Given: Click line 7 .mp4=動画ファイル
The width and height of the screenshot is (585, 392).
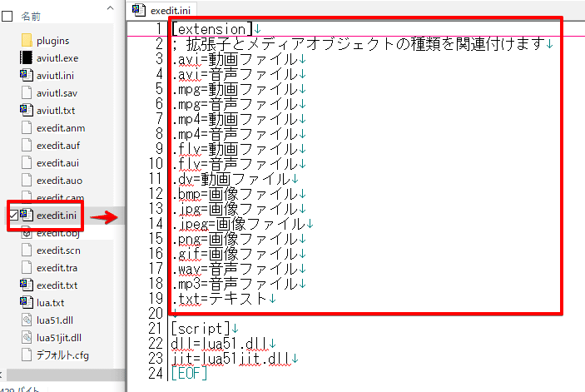Looking at the screenshot, I should 235,119.
